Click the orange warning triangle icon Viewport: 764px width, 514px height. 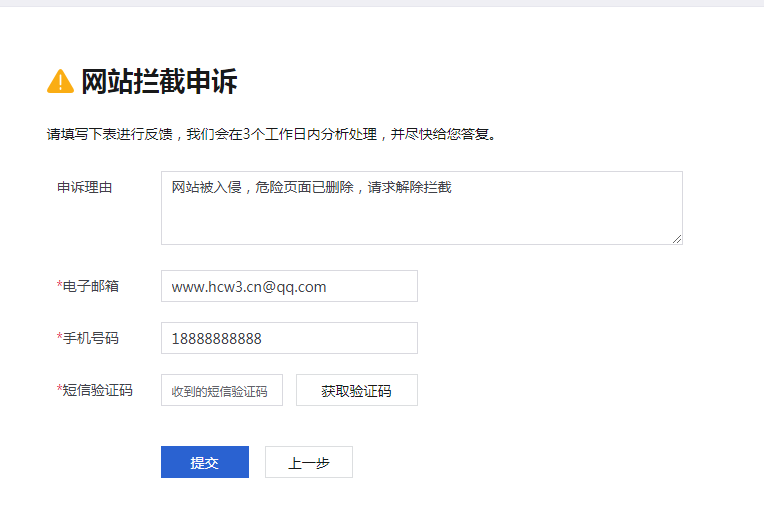pos(60,82)
